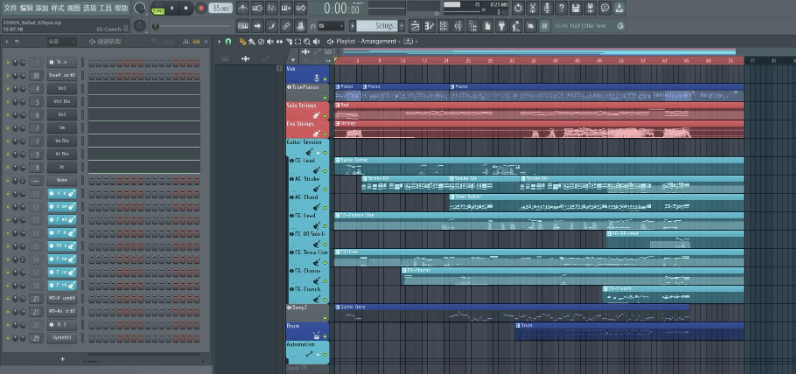Viewport: 796px width, 374px height.
Task: Toggle the magnet snap icon in playlist toolbar
Action: pyautogui.click(x=228, y=42)
